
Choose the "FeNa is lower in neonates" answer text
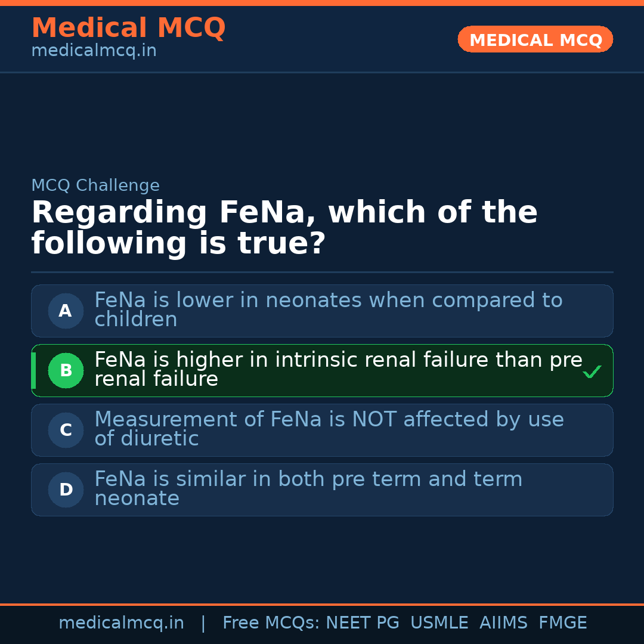328,309
